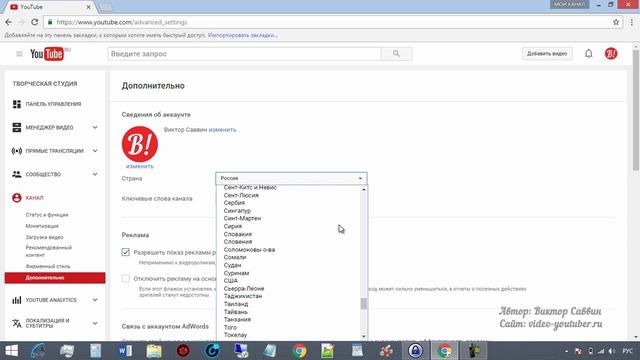
Task: Expand the YouTube Analytics chevron
Action: 95,300
